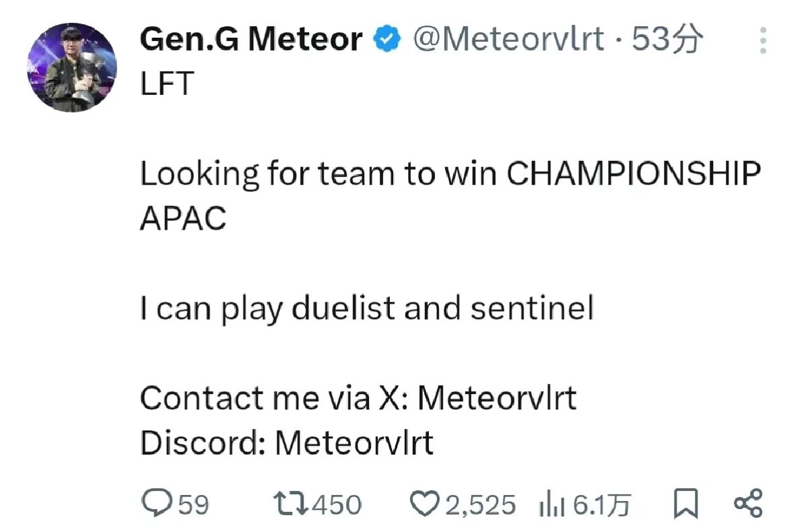View tweet analytics via the bar chart icon
The image size is (808, 532).
[551, 504]
